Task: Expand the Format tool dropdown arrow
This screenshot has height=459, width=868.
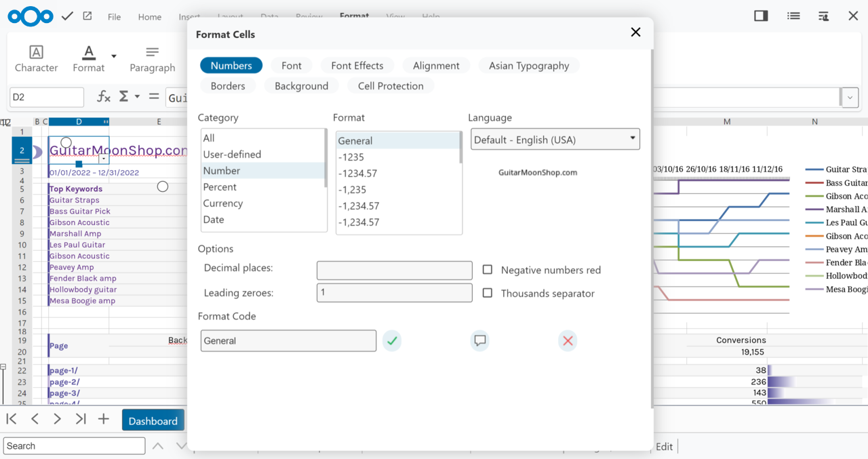Action: (x=114, y=56)
